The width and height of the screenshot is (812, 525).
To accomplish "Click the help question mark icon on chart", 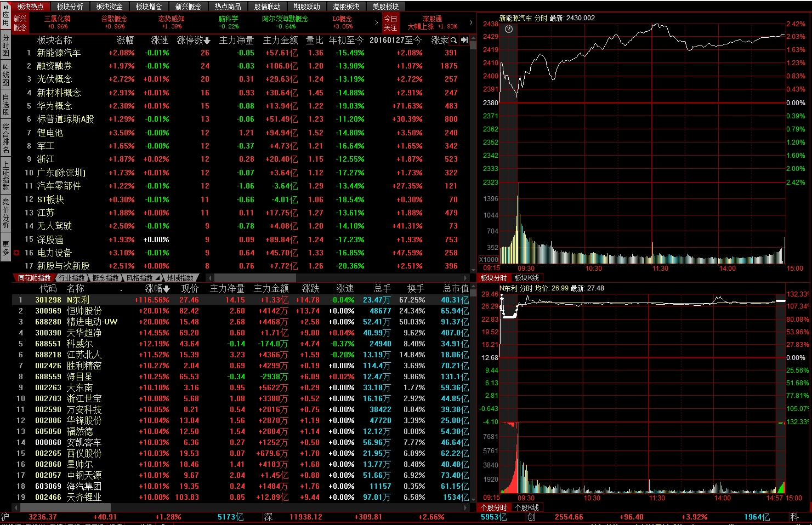I will (509, 29).
